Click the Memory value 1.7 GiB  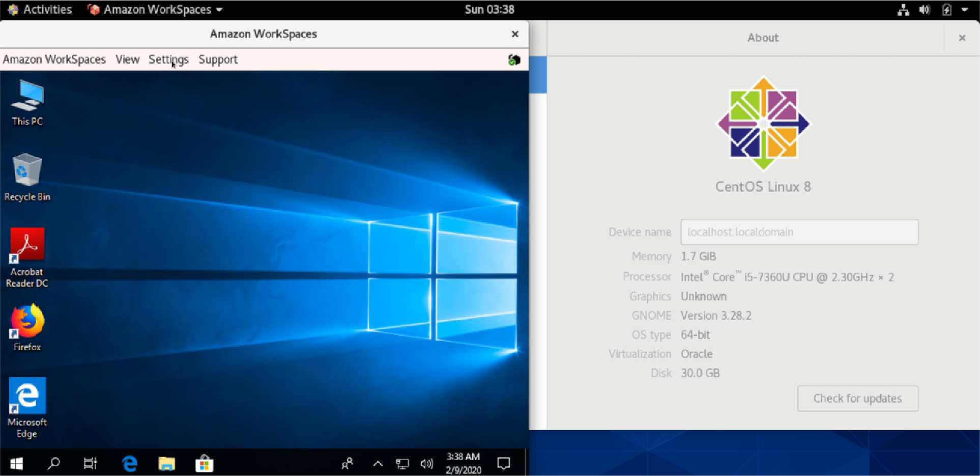point(698,257)
